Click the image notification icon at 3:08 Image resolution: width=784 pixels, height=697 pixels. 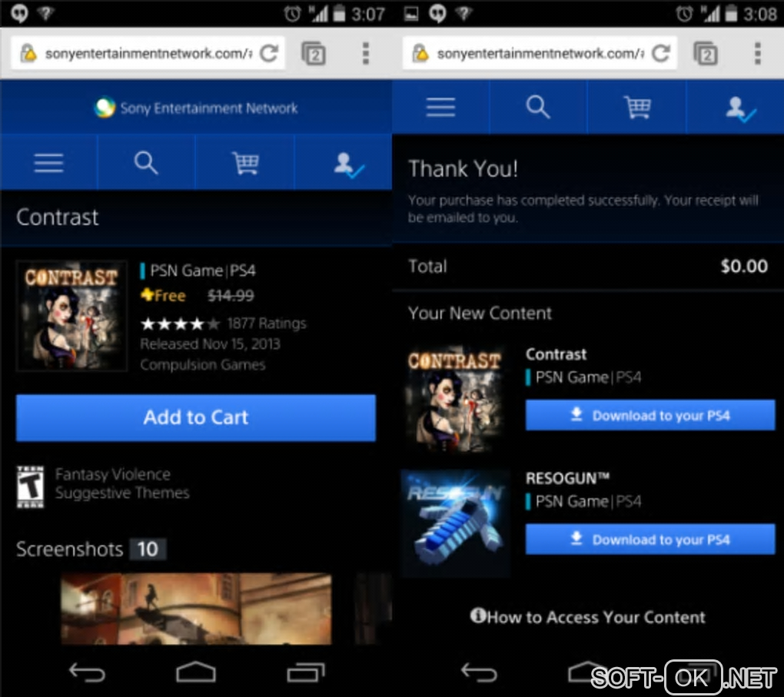411,14
